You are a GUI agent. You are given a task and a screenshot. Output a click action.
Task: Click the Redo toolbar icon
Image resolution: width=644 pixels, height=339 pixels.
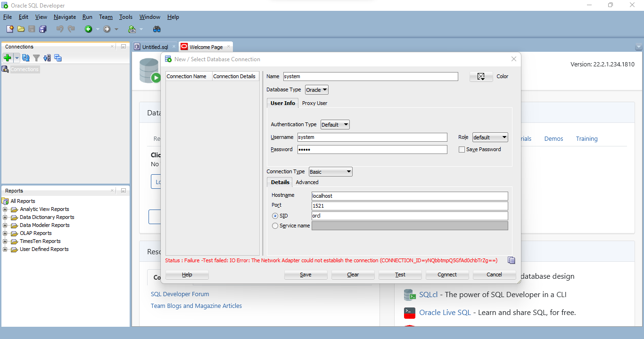coord(71,29)
